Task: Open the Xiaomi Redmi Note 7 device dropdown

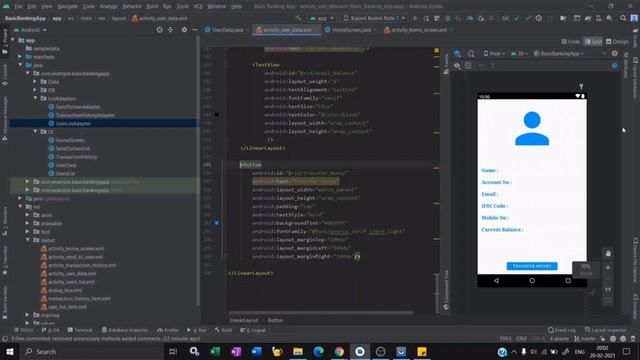Action: click(x=374, y=18)
